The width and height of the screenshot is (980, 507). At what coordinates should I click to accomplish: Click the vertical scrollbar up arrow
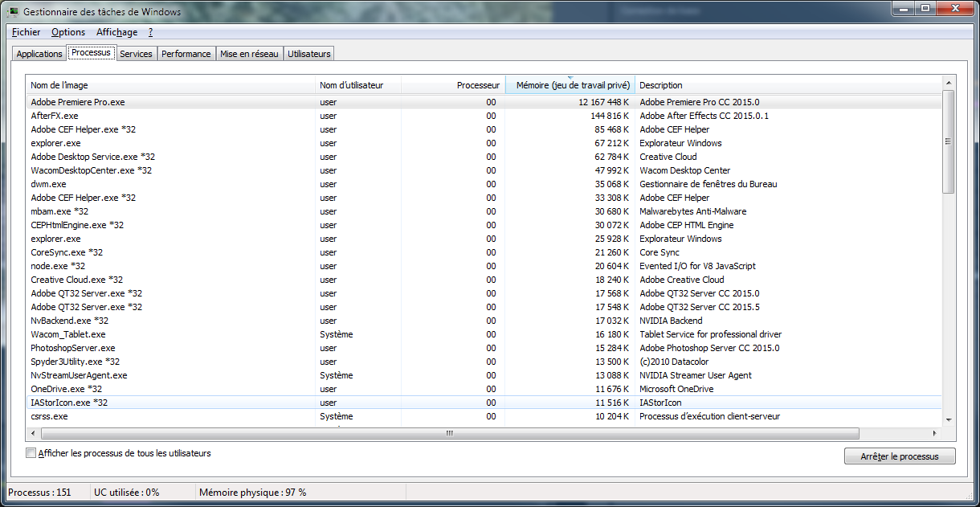coord(949,83)
